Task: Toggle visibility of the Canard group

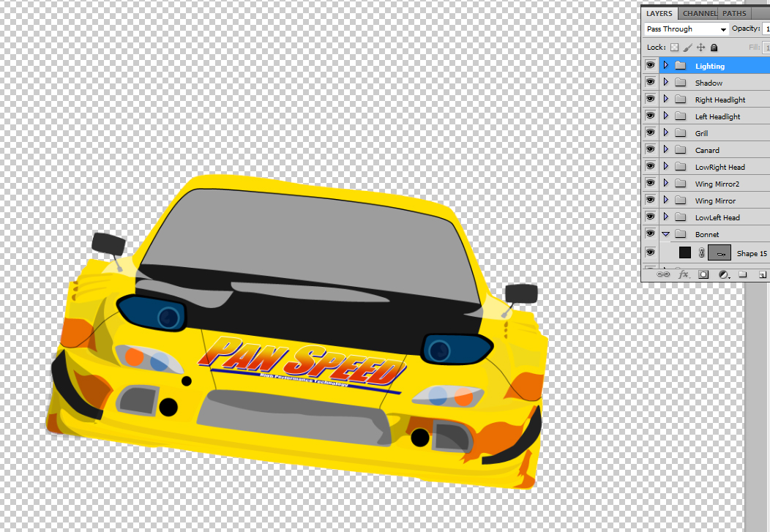Action: pyautogui.click(x=650, y=149)
